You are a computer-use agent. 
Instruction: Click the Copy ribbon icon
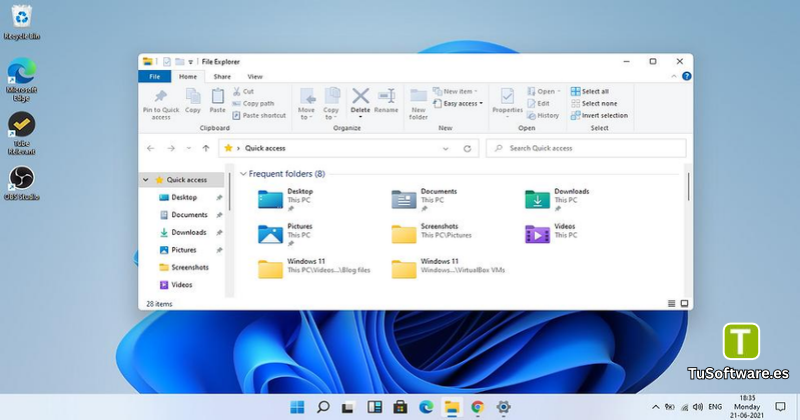click(193, 101)
